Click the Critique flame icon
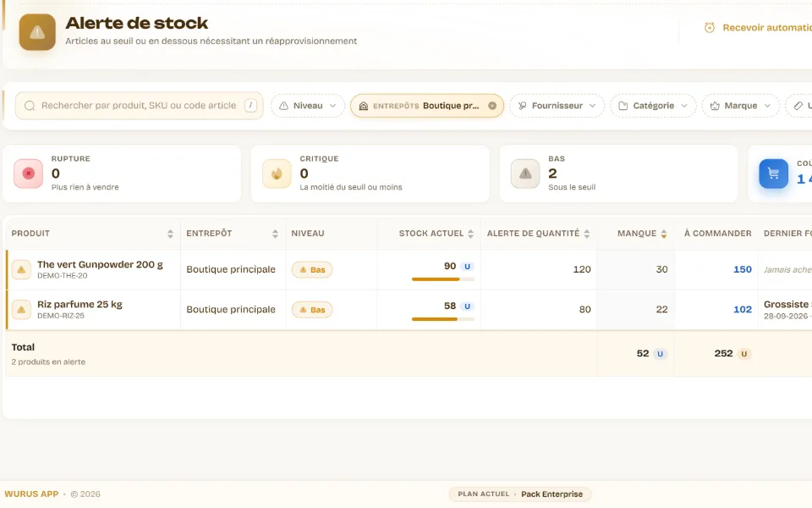The height and width of the screenshot is (508, 812). click(277, 174)
